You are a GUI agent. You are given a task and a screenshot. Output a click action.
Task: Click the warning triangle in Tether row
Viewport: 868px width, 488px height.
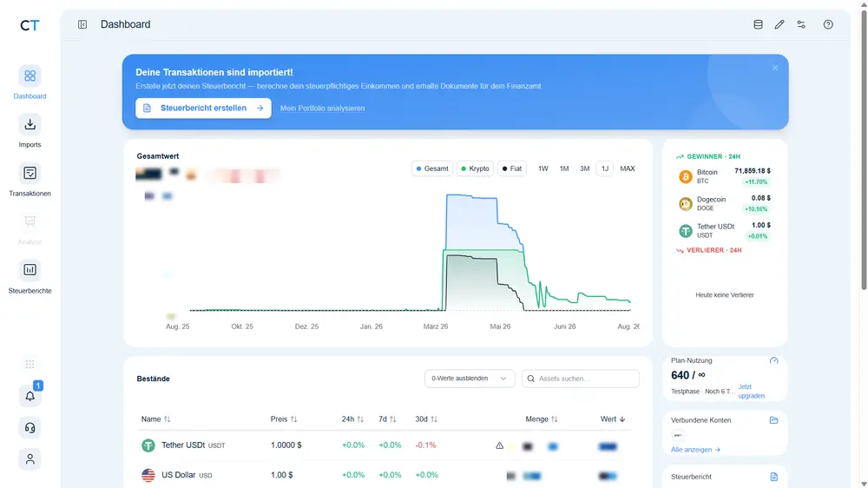pos(499,445)
